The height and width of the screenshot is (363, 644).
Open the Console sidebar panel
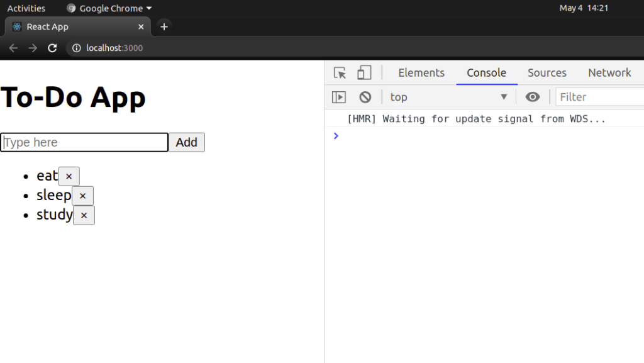(339, 96)
